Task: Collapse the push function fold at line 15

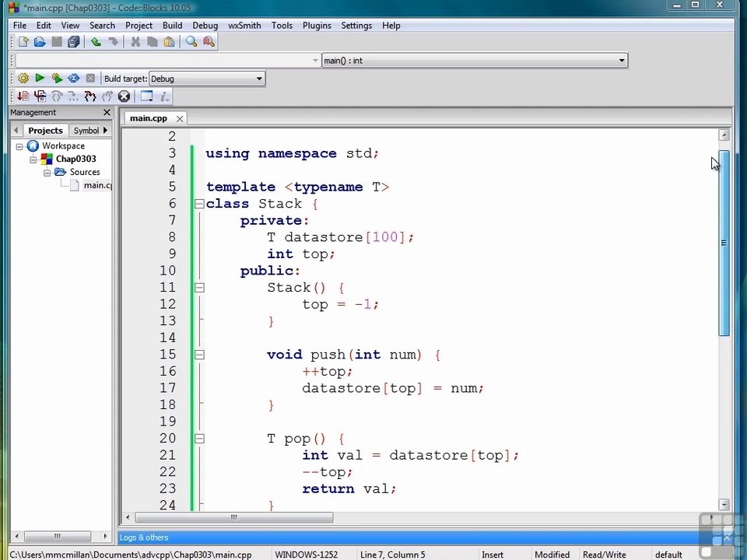Action: 199,355
